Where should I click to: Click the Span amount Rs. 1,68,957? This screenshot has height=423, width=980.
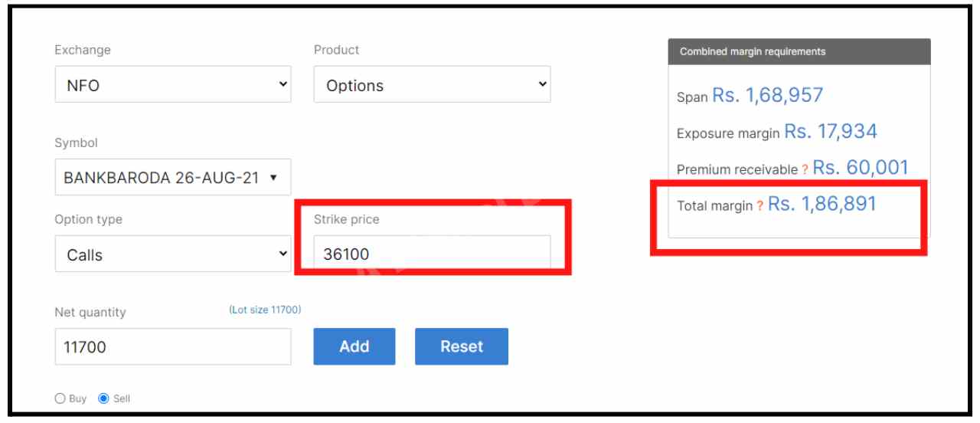tap(768, 96)
